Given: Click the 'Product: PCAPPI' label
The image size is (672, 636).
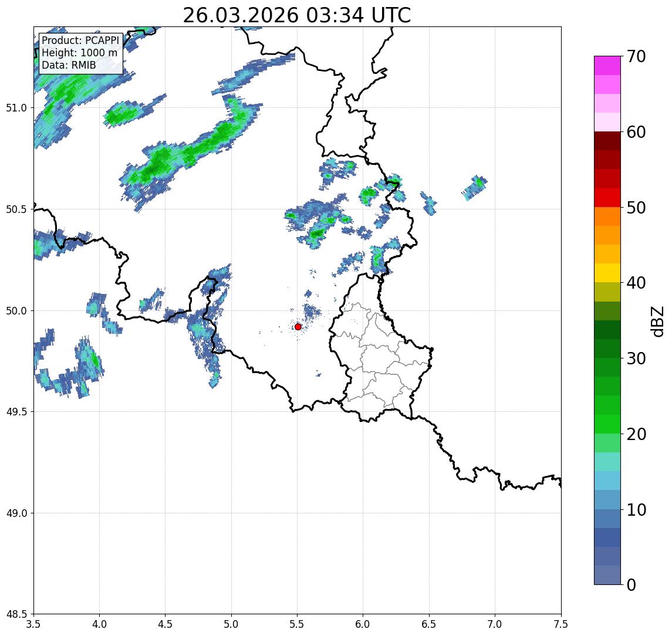Looking at the screenshot, I should (x=80, y=40).
